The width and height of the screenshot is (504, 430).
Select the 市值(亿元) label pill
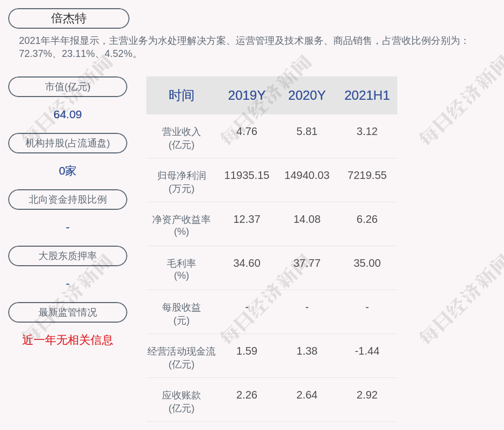(68, 87)
